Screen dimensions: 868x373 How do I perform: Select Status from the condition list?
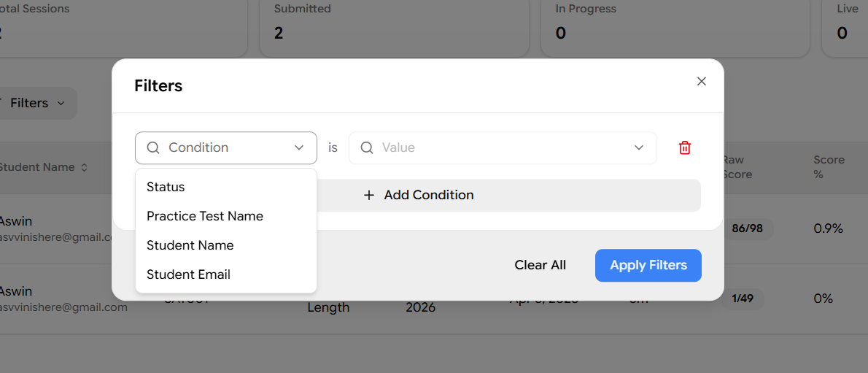pos(166,187)
